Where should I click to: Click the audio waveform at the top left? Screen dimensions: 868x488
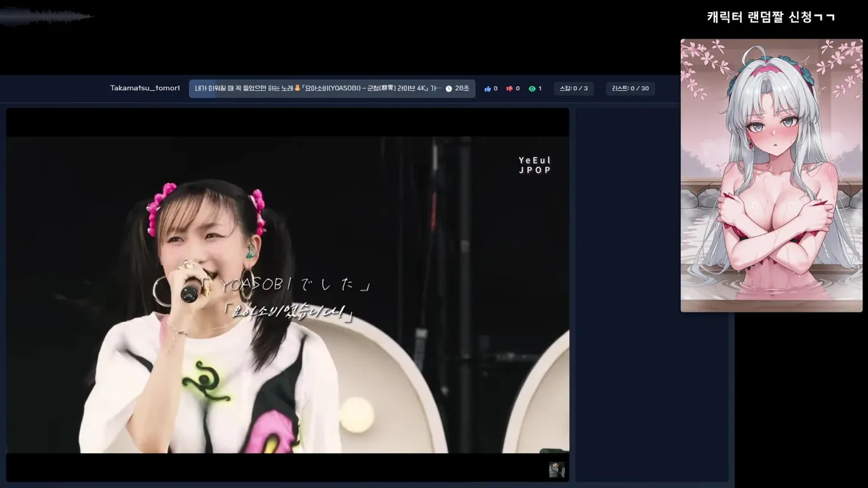(46, 16)
